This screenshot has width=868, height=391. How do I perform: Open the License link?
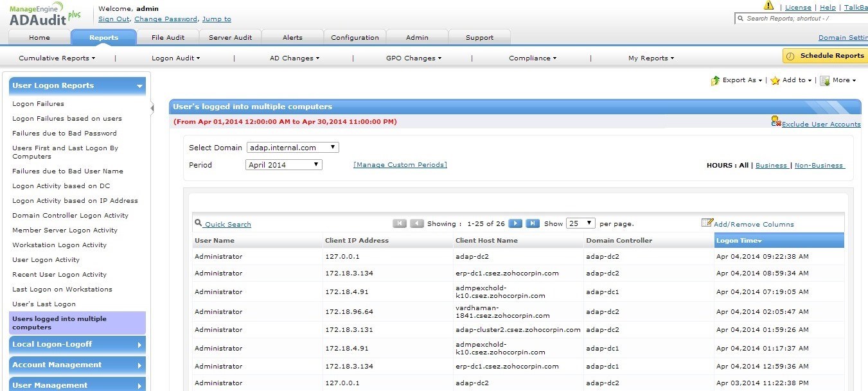click(x=798, y=8)
